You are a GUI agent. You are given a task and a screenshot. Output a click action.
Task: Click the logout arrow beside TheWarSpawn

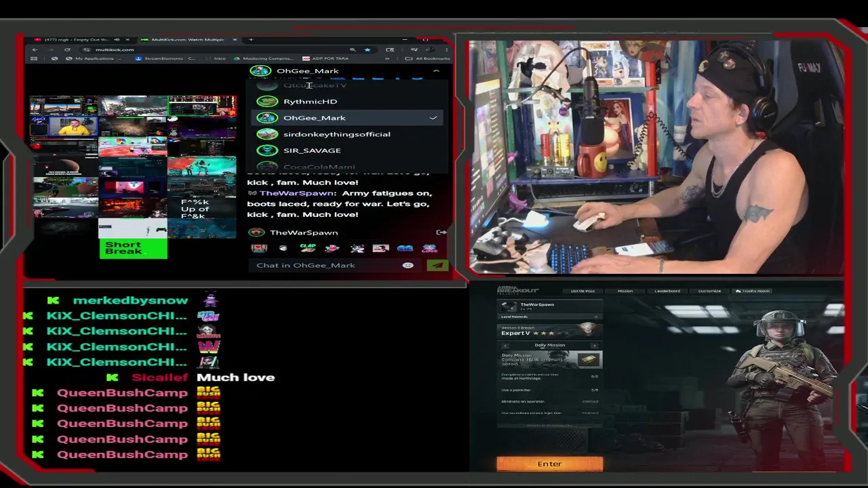(x=441, y=232)
